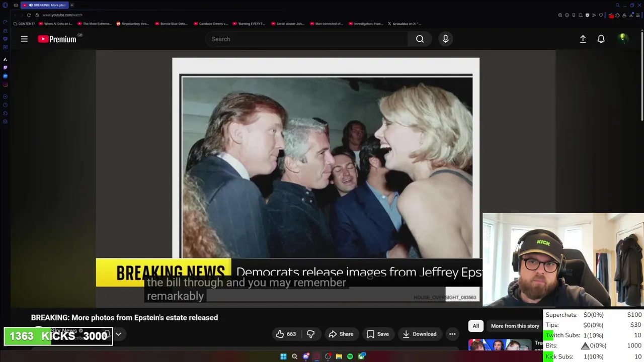The height and width of the screenshot is (362, 644).
Task: Select More from this story chip
Action: (515, 326)
